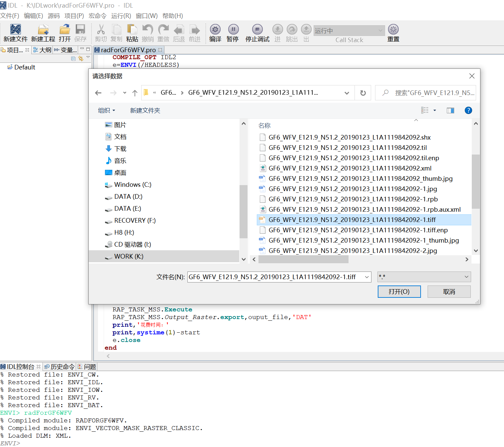Click the 打开 (Open) folder toolbar icon
This screenshot has height=447, width=504.
pos(65,30)
